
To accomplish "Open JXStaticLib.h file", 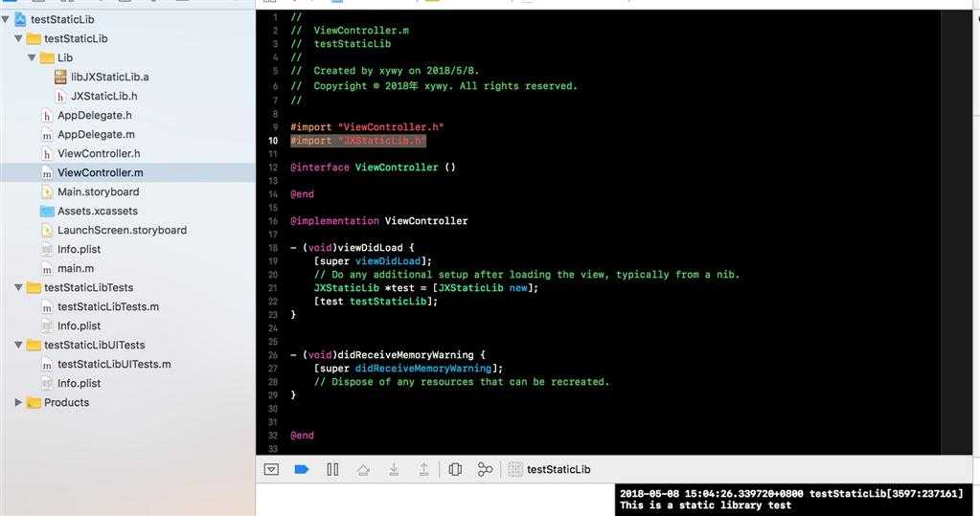I will [103, 96].
